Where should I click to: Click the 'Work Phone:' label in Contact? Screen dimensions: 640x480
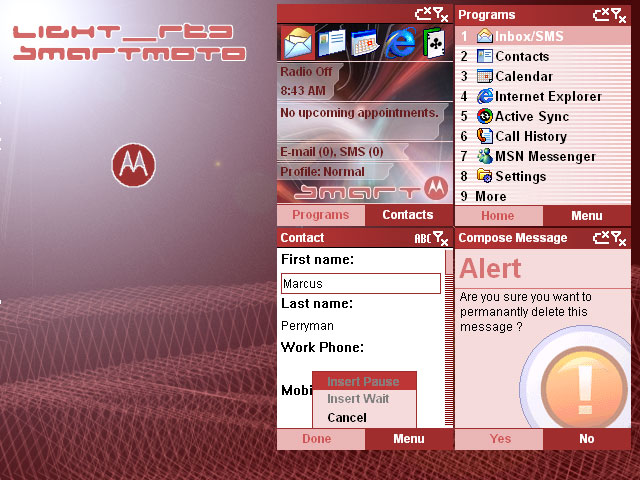click(x=322, y=347)
